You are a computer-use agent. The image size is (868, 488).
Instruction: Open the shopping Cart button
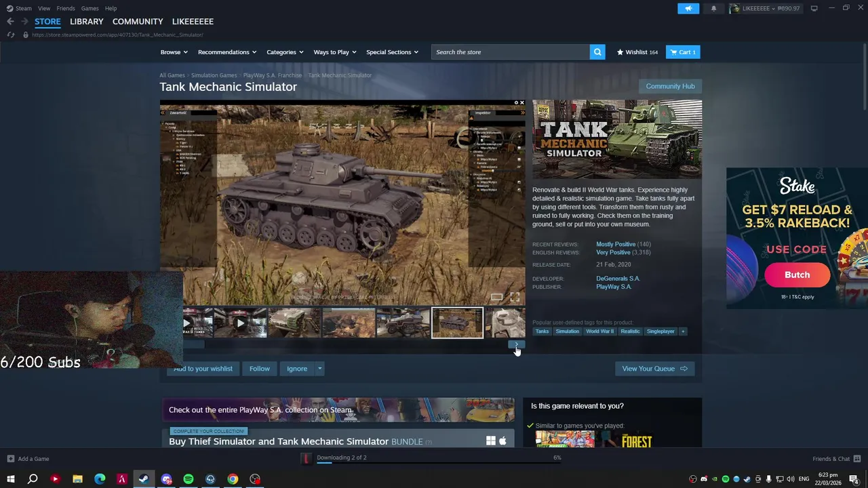point(683,52)
